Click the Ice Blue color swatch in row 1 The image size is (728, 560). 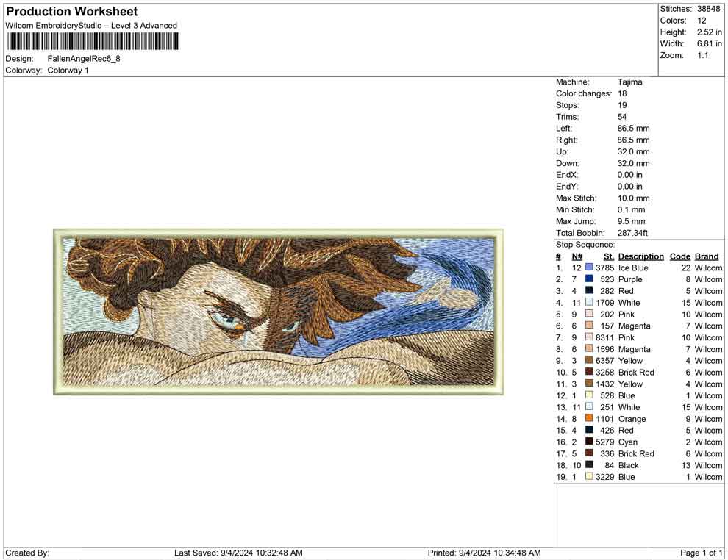click(589, 268)
